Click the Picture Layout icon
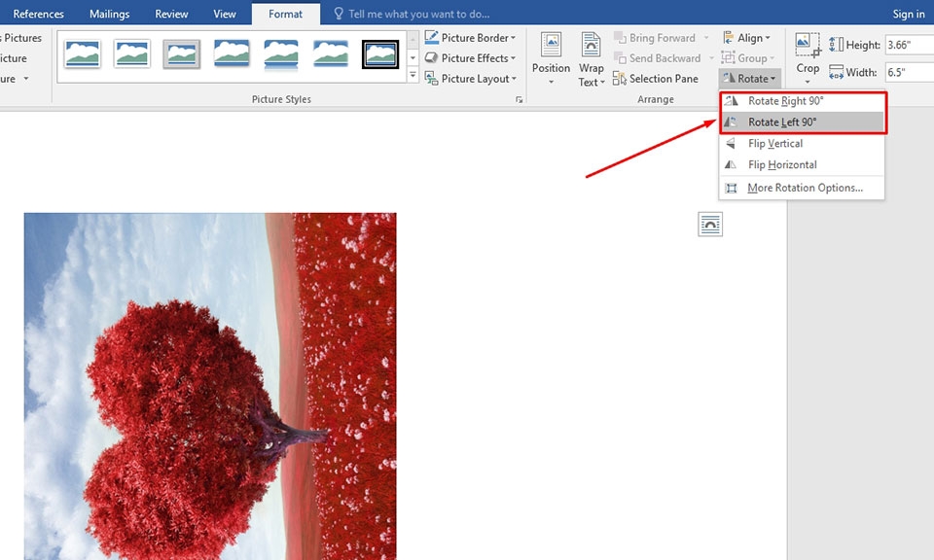This screenshot has width=934, height=560. [431, 78]
